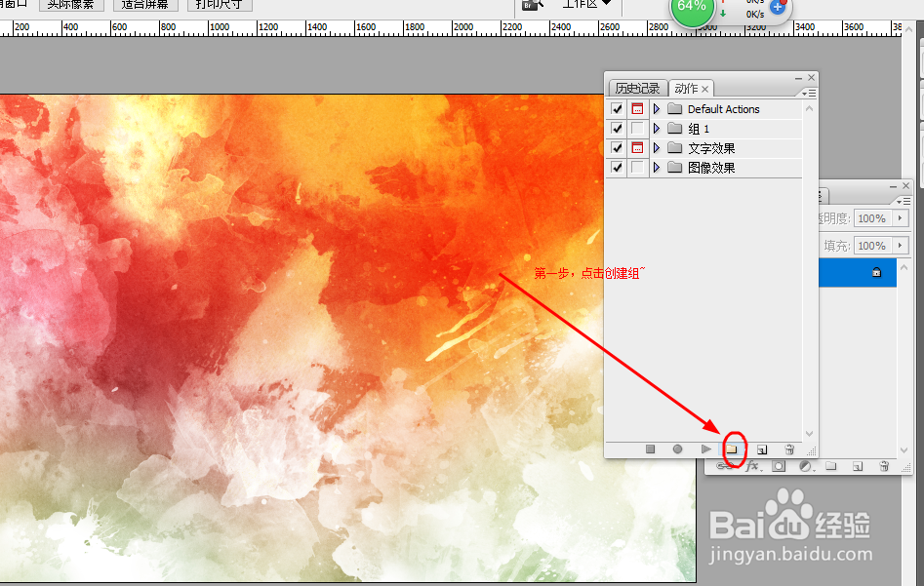The image size is (924, 586).
Task: Click the 打印尺寸 button
Action: (x=220, y=4)
